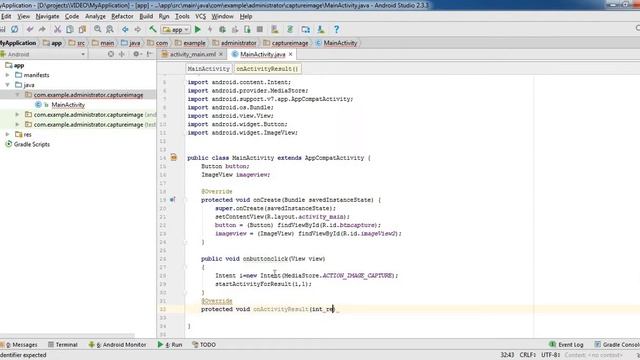Screen dimensions: 640x360
Task: Click the Instant Run lightning icon
Action: tap(210, 29)
